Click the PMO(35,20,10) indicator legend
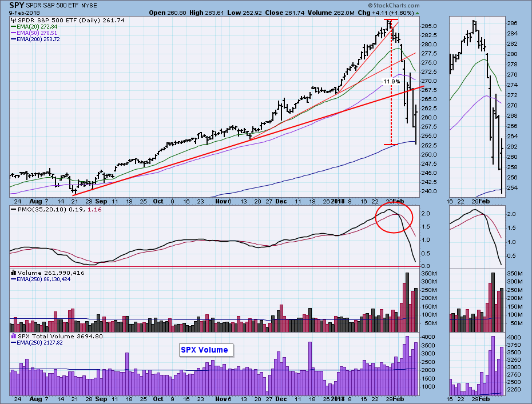The image size is (532, 404). click(x=56, y=210)
